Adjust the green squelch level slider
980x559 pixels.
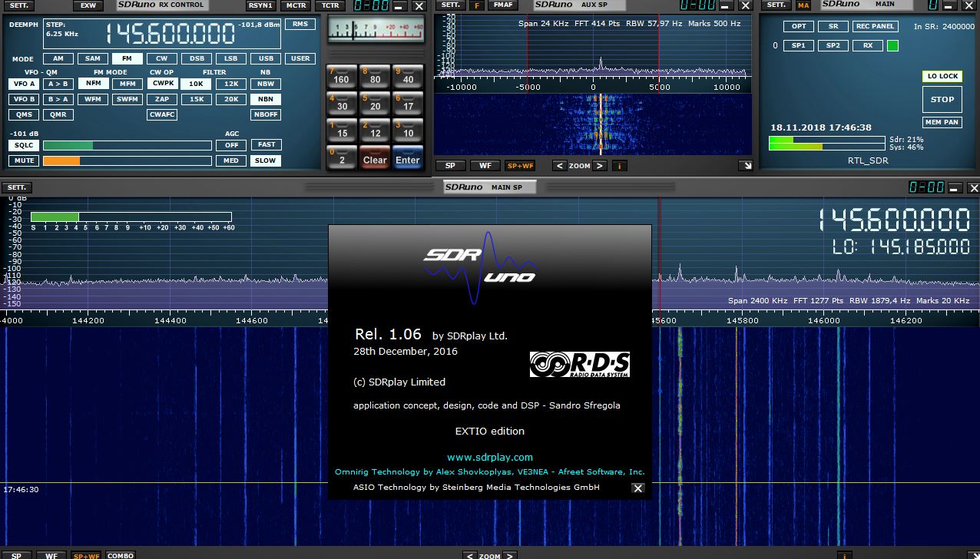[127, 144]
